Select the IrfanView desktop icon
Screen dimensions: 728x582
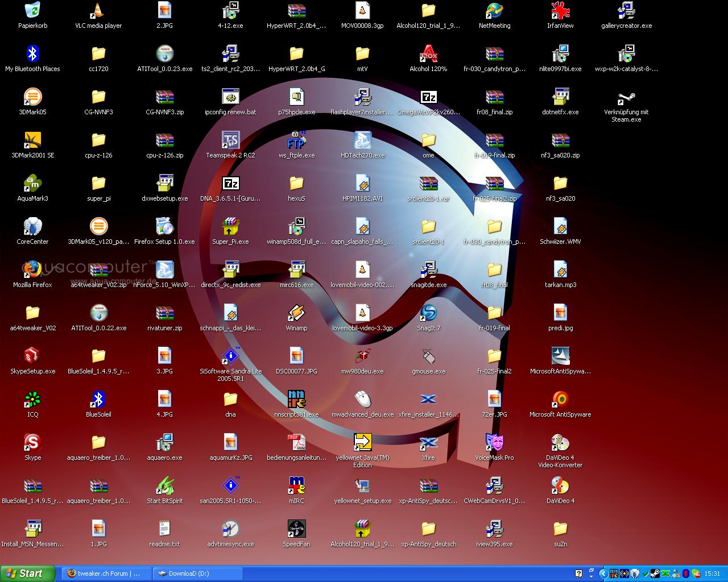tap(560, 11)
